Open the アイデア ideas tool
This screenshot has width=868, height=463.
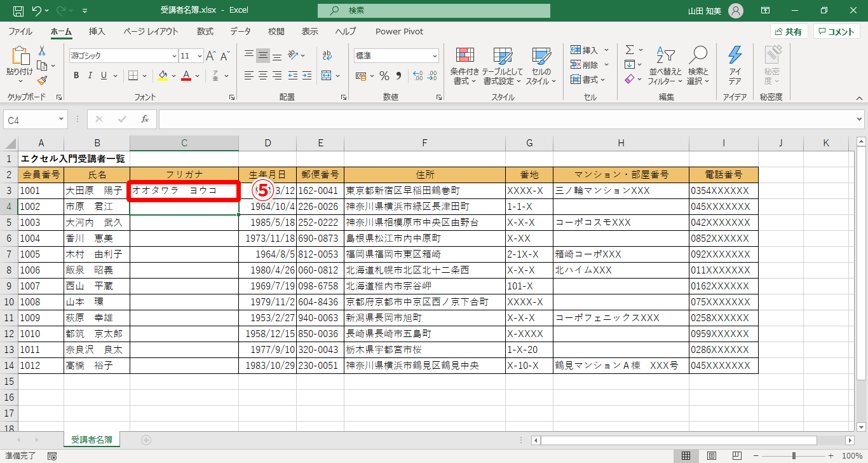pyautogui.click(x=735, y=66)
